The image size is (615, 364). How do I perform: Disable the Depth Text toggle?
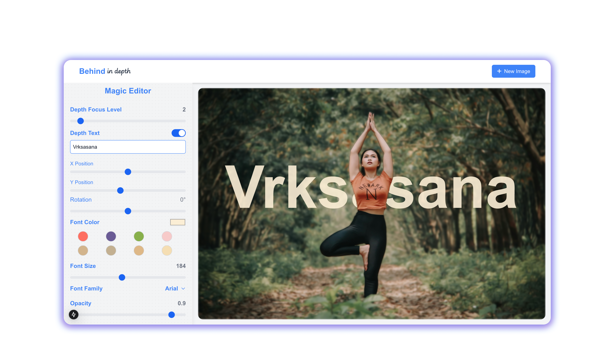[x=178, y=133]
